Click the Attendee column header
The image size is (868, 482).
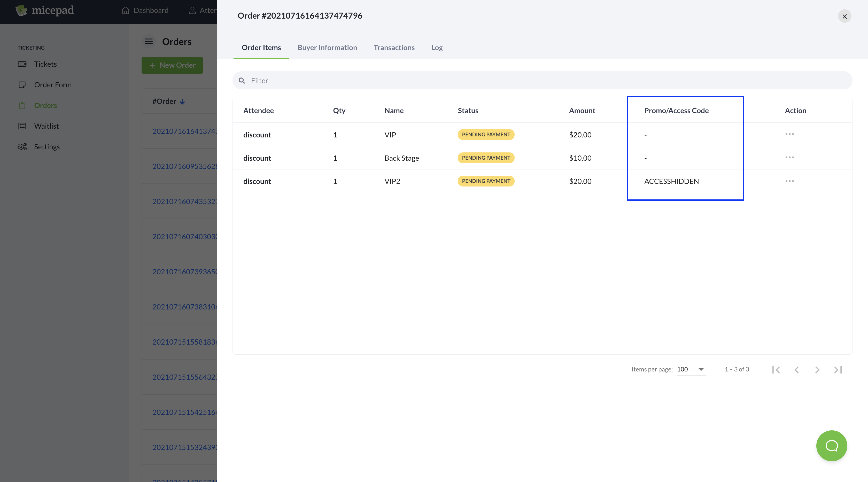pyautogui.click(x=258, y=111)
